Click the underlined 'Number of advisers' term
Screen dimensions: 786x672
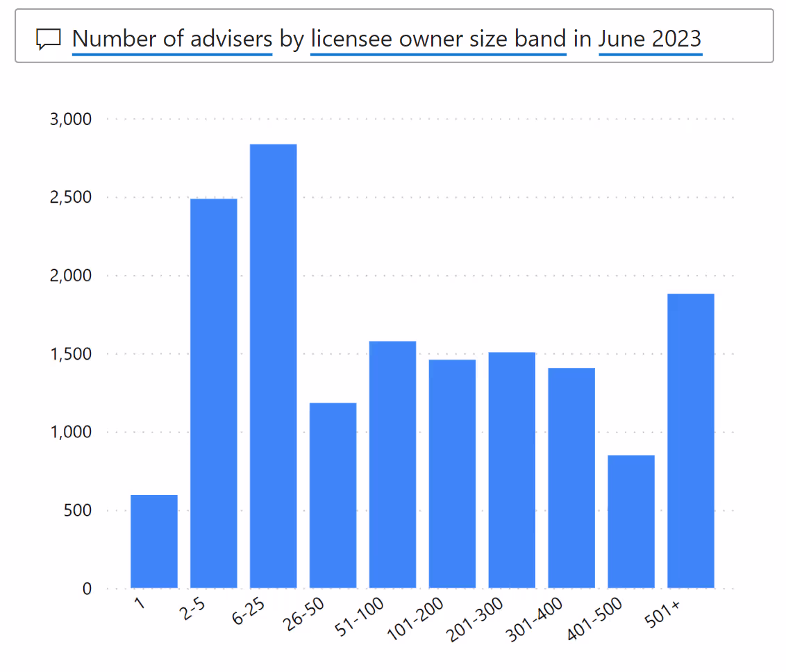click(172, 39)
